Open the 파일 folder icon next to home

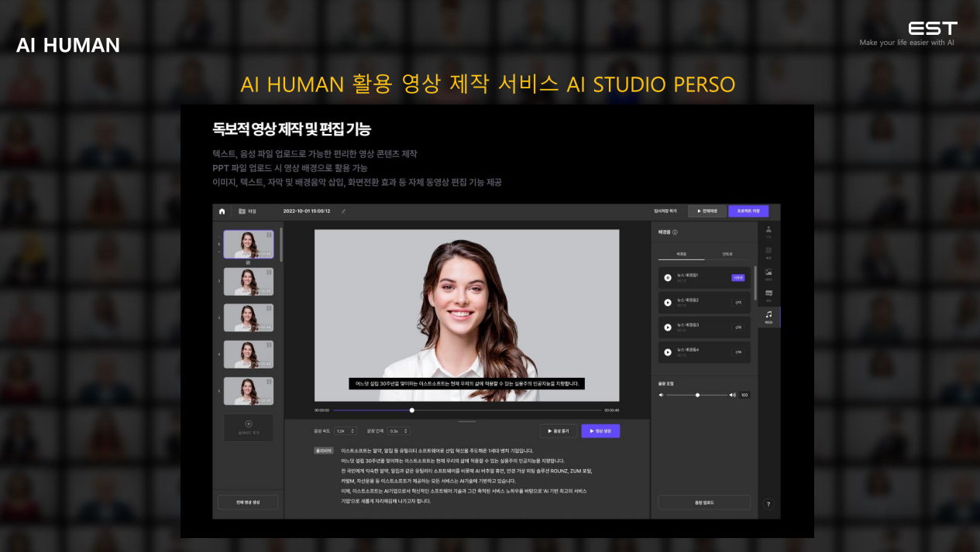pyautogui.click(x=242, y=211)
